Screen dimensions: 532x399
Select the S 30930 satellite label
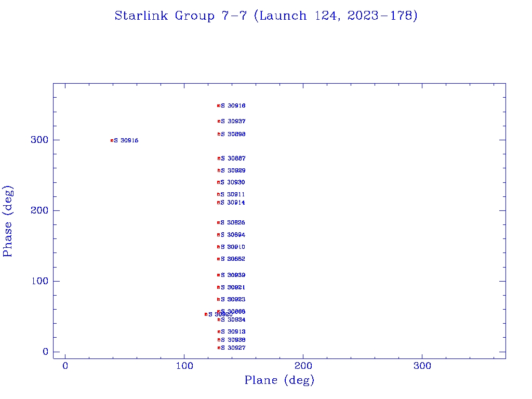(x=233, y=182)
